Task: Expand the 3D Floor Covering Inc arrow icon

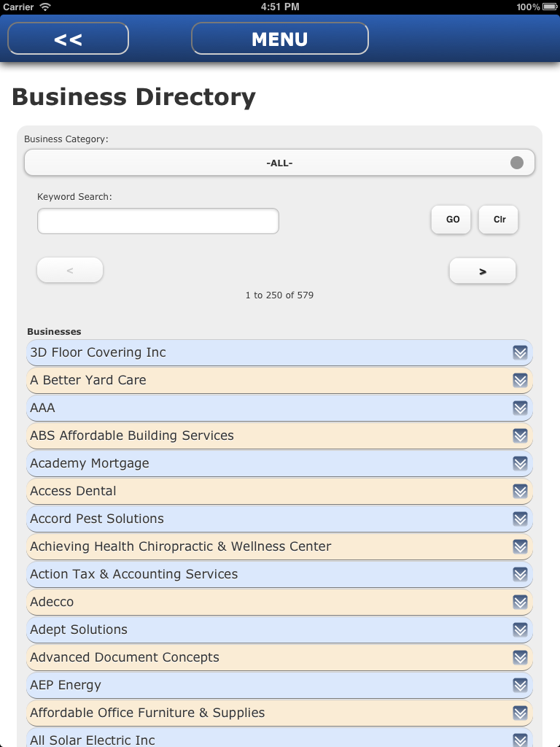Action: tap(520, 353)
